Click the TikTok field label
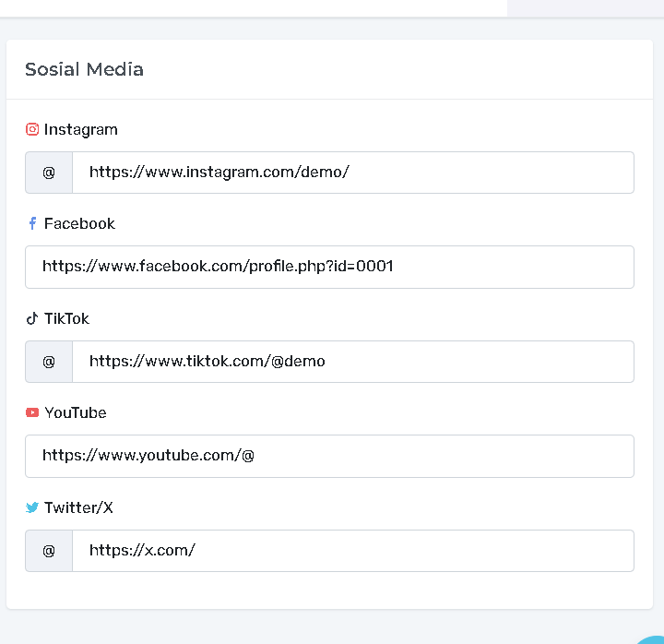This screenshot has height=644, width=664. click(66, 318)
